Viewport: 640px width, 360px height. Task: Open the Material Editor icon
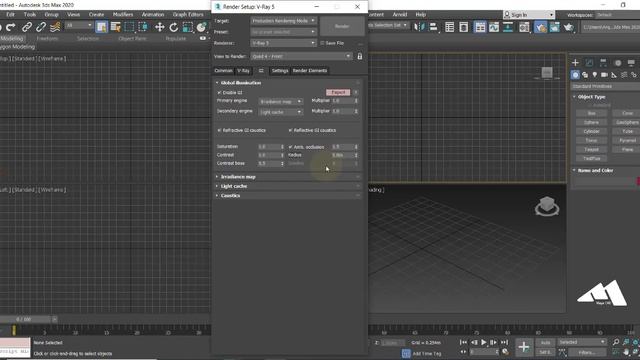(x=524, y=27)
